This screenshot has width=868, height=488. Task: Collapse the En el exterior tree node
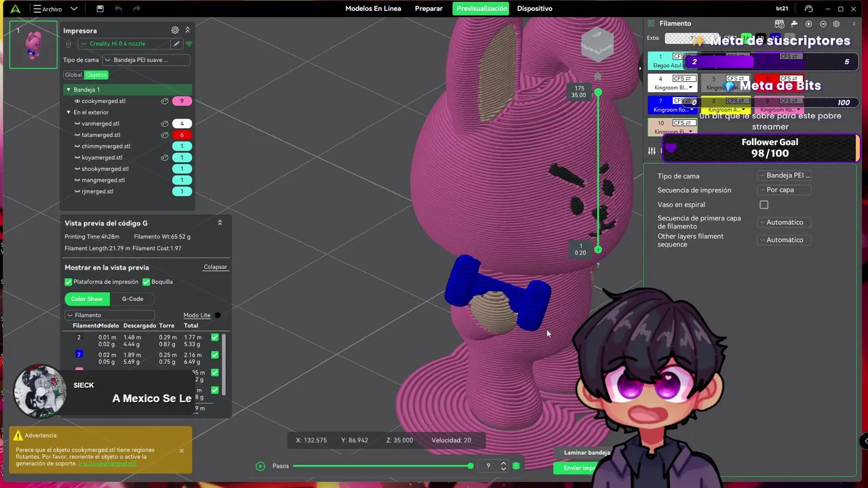pyautogui.click(x=68, y=113)
